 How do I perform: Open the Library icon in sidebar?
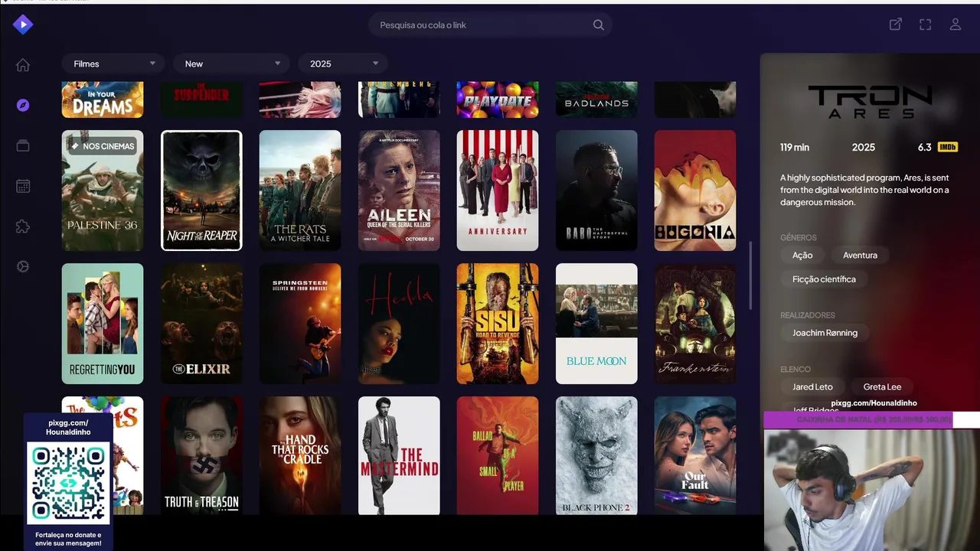click(23, 145)
